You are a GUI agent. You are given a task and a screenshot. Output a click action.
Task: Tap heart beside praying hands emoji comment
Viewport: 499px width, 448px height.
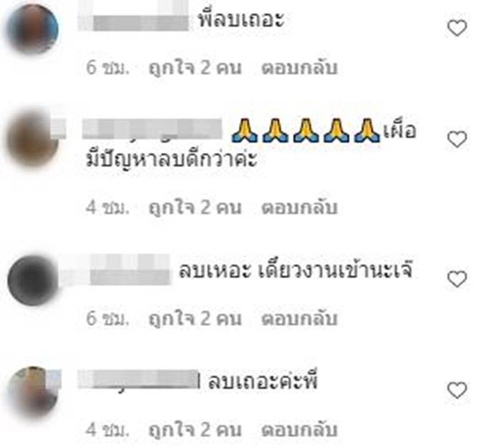tap(457, 139)
